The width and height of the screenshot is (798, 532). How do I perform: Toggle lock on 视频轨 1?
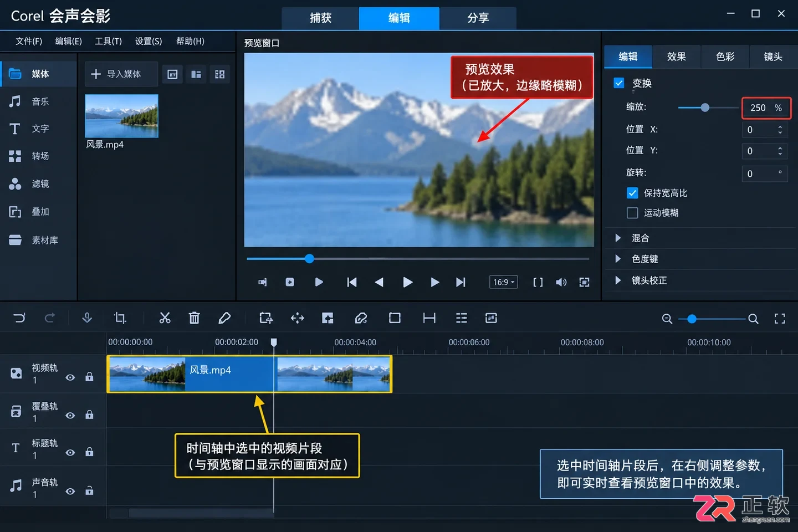(x=89, y=377)
